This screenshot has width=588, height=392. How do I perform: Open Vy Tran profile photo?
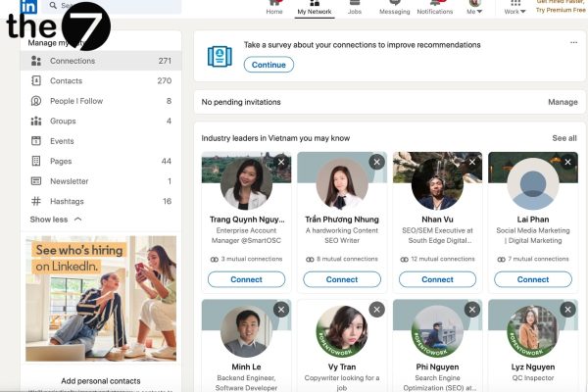[342, 331]
